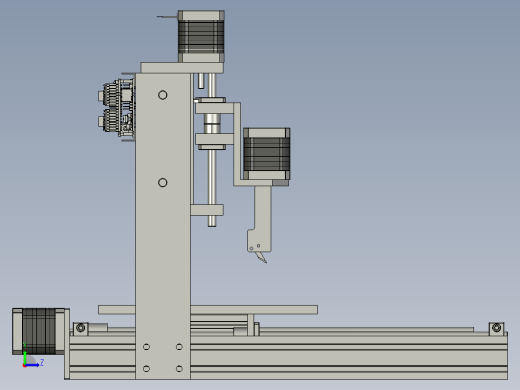Select the short pin under the top plate
This screenshot has height=390, width=520.
tap(201, 81)
